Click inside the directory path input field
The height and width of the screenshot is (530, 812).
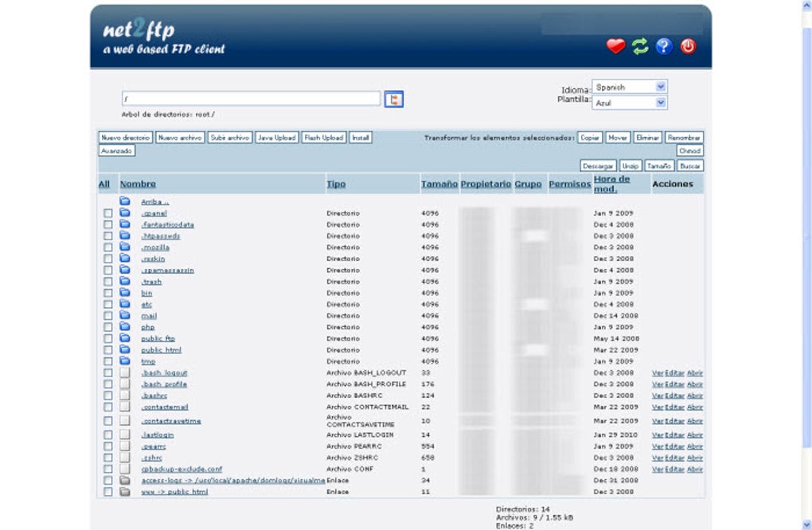[x=251, y=98]
